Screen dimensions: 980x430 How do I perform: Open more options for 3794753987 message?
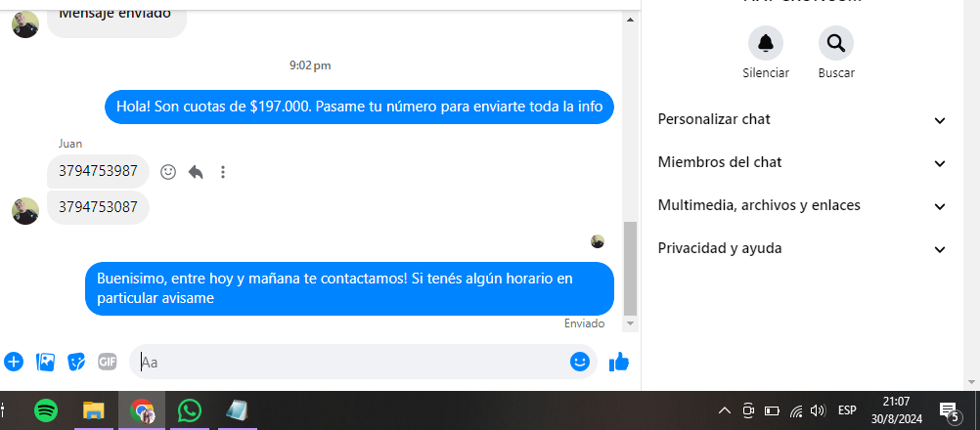point(223,172)
